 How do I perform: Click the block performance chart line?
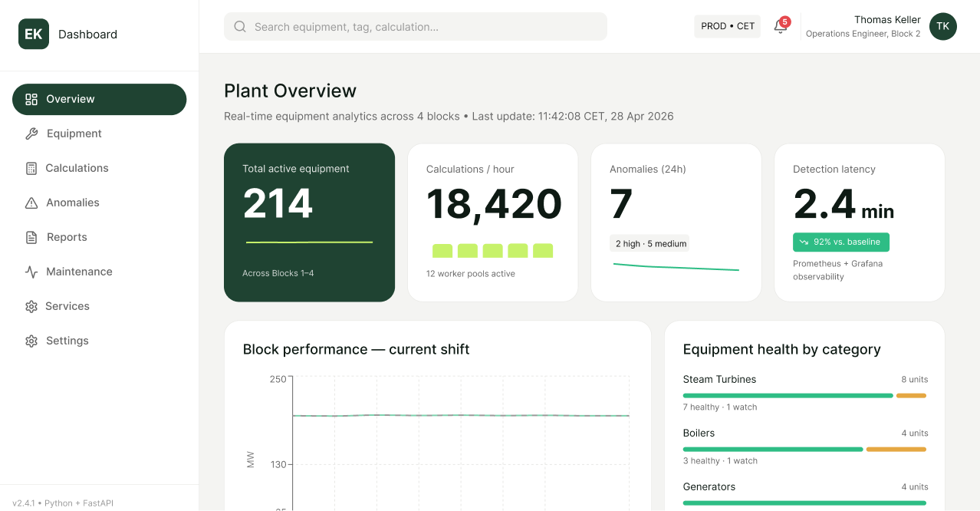[461, 415]
